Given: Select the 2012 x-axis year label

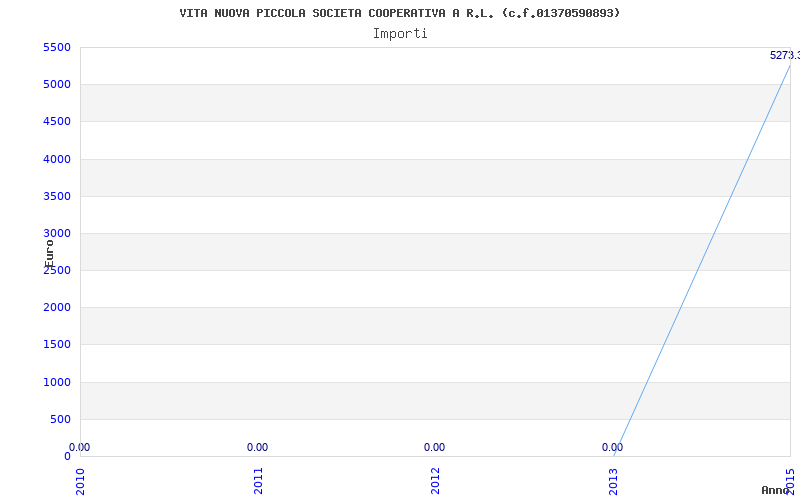Looking at the screenshot, I should (x=435, y=481).
